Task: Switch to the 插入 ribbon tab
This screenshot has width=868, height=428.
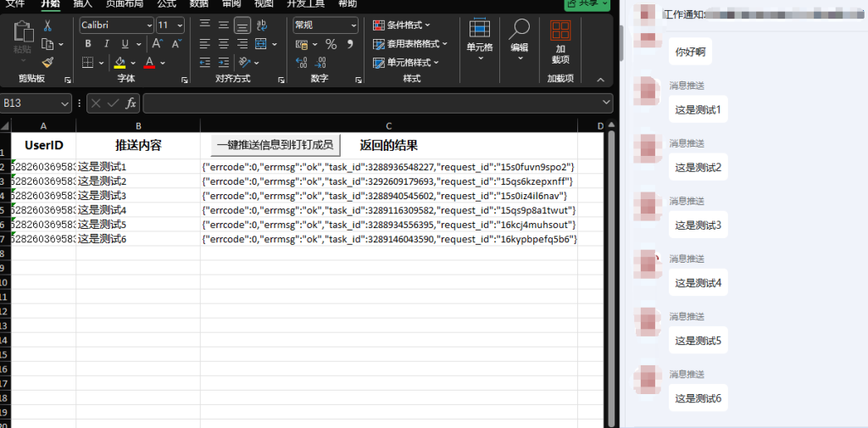Action: tap(83, 4)
